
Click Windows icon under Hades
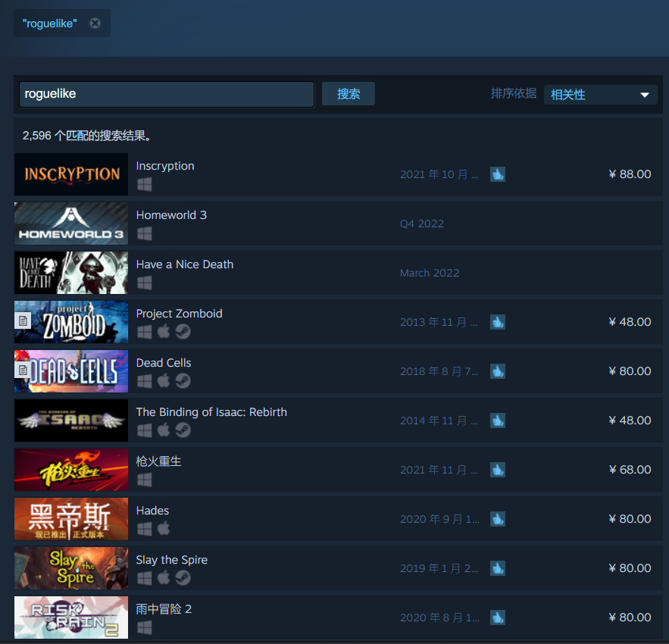point(145,529)
